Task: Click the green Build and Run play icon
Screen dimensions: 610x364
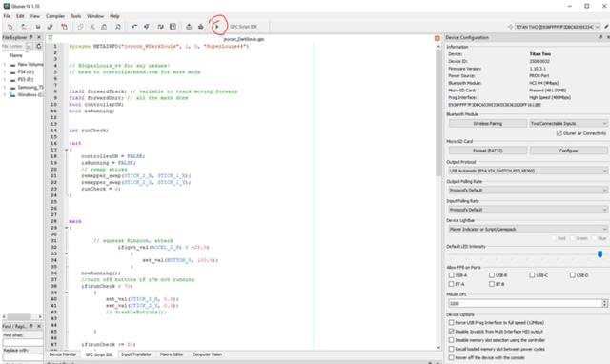Action: (x=217, y=27)
